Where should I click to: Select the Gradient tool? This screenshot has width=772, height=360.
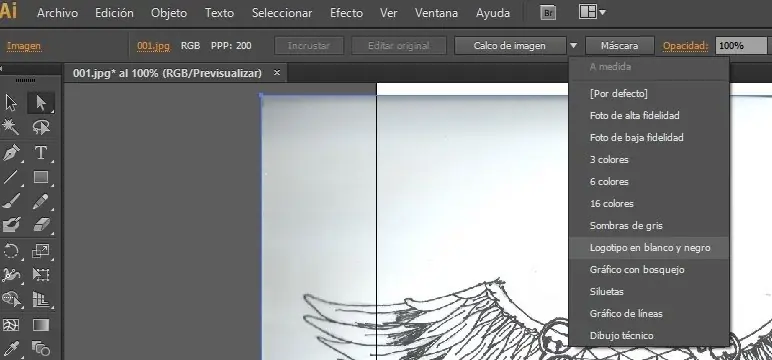tap(41, 325)
